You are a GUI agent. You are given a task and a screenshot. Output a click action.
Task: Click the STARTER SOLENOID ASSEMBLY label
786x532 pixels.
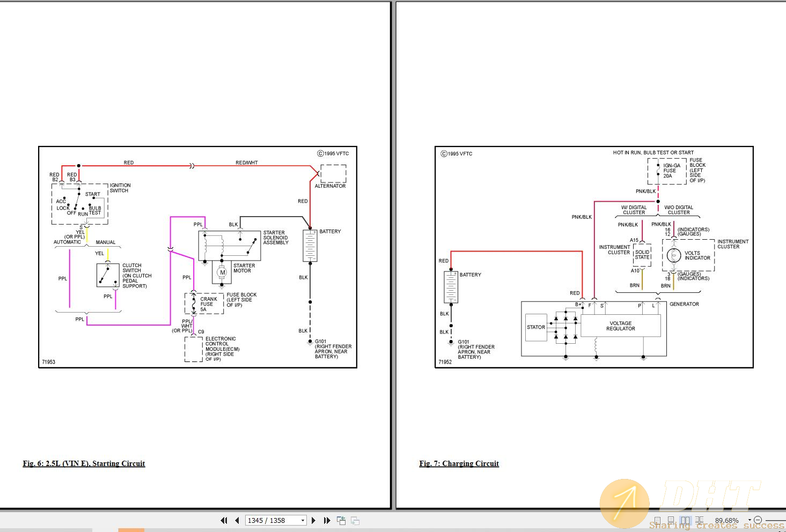pos(276,238)
